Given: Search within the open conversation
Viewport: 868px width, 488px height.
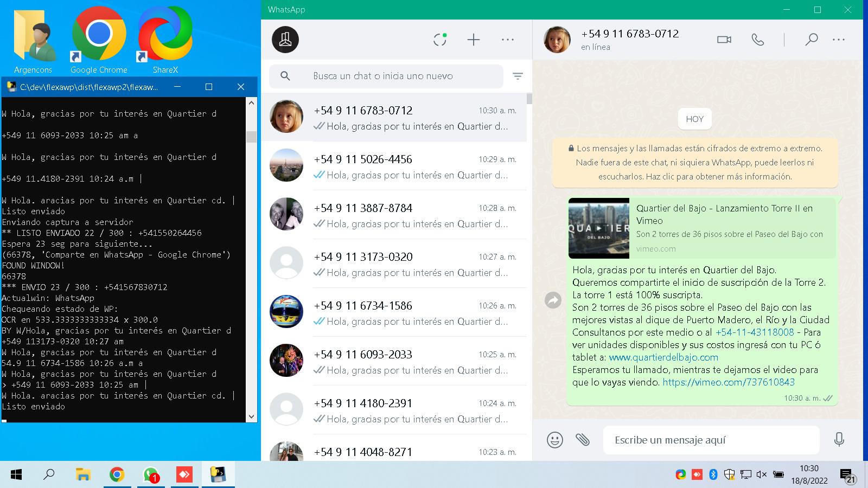Looking at the screenshot, I should [812, 40].
